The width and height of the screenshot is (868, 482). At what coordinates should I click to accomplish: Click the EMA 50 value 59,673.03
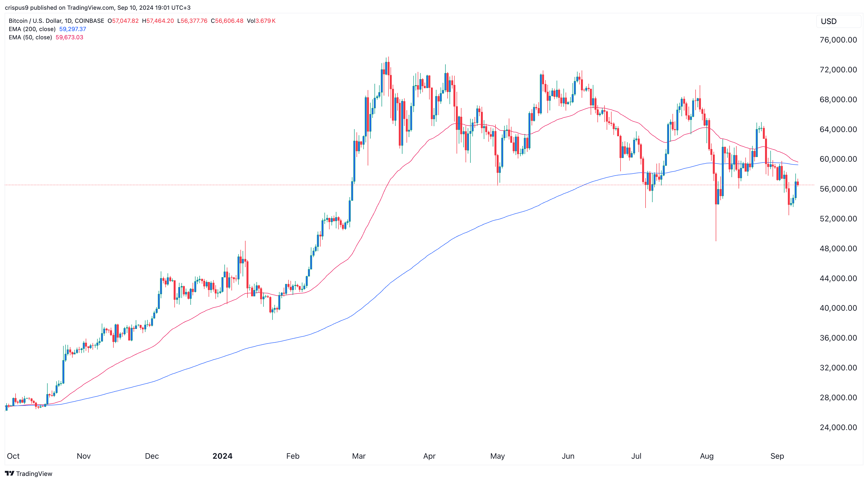point(69,37)
